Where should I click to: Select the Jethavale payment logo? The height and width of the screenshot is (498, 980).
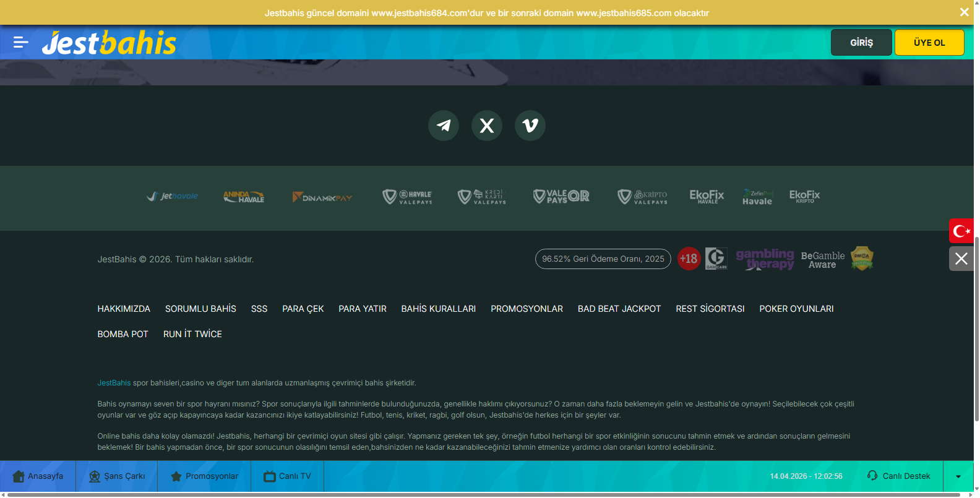click(173, 197)
